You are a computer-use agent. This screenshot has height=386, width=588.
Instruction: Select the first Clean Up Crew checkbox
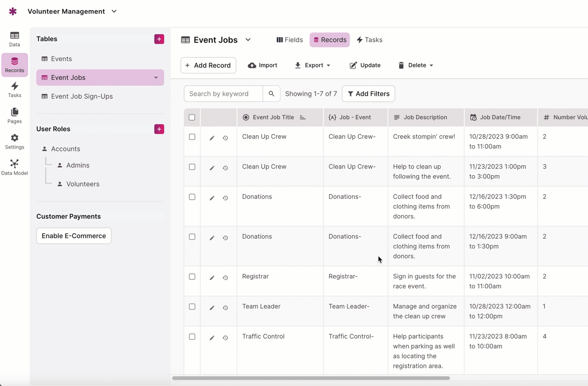tap(192, 137)
